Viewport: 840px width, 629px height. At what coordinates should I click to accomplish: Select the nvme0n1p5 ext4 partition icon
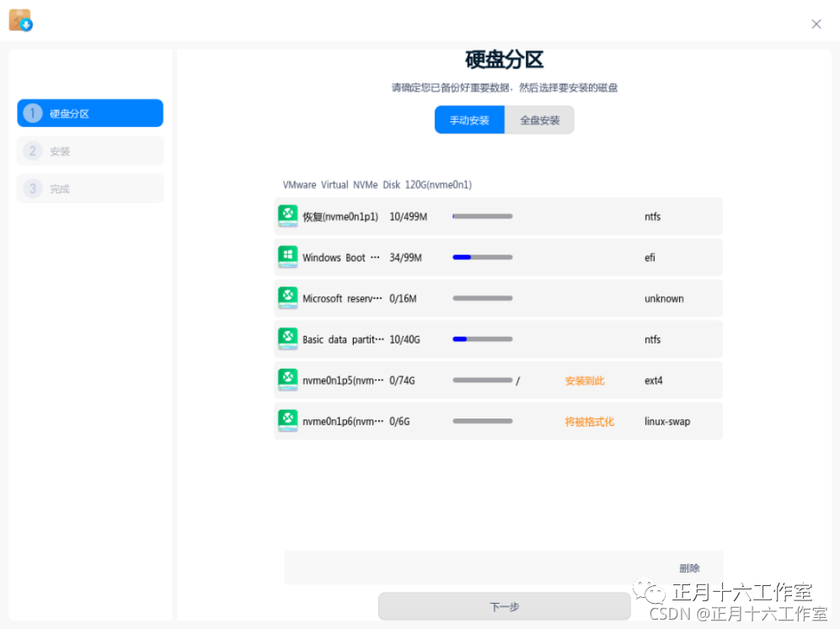(x=287, y=380)
